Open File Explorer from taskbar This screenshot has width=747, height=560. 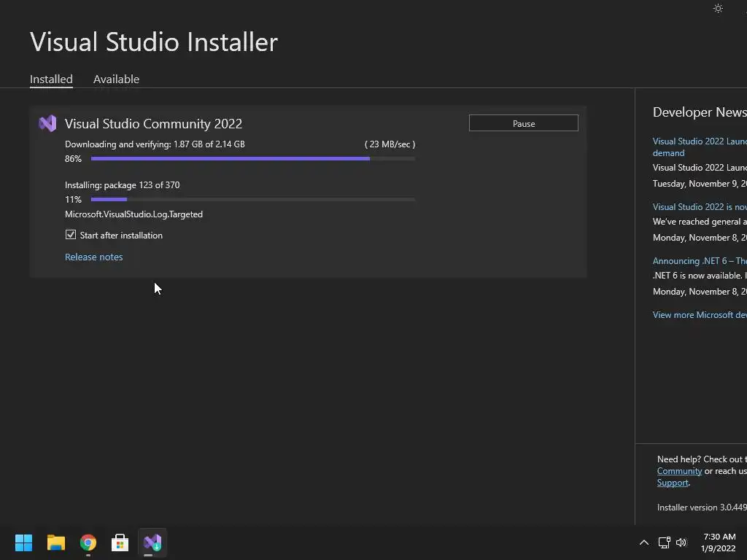pos(55,542)
